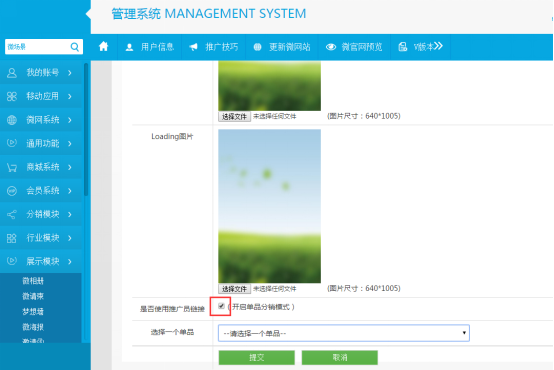Click the 是否使用推广员链接 label

coord(172,309)
